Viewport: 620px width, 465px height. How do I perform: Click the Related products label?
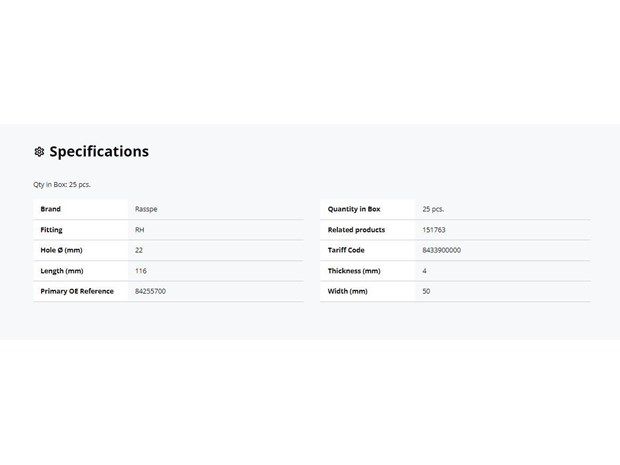pyautogui.click(x=356, y=230)
